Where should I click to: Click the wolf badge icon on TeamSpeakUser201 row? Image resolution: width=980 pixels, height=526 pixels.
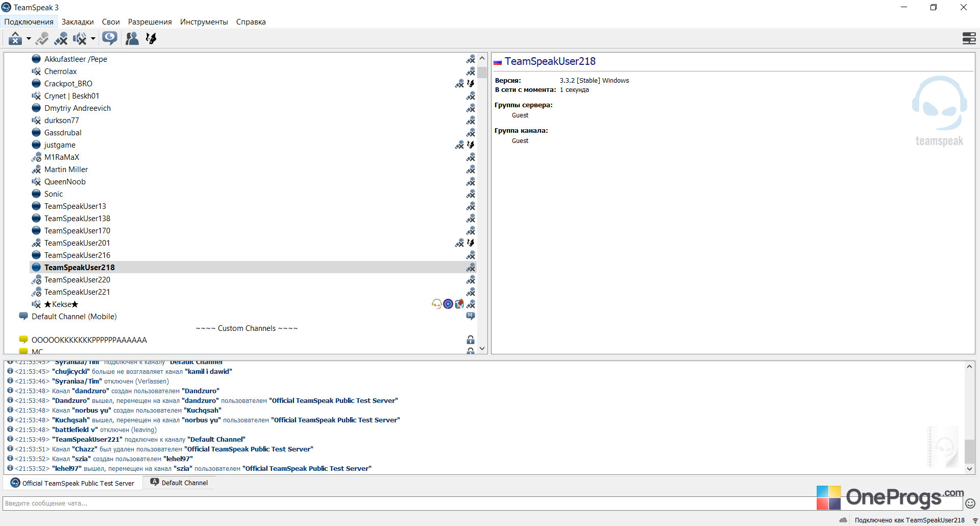471,243
